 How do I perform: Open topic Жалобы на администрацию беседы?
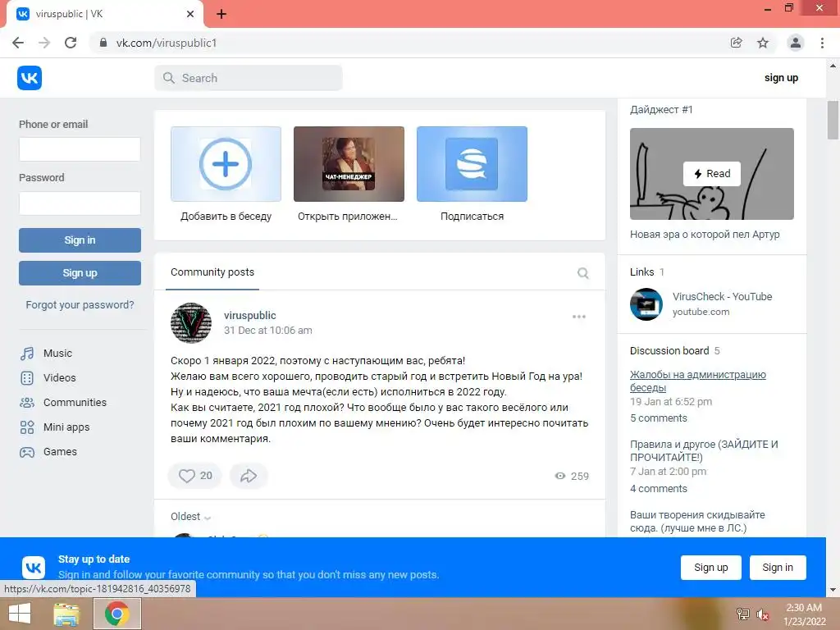point(698,381)
